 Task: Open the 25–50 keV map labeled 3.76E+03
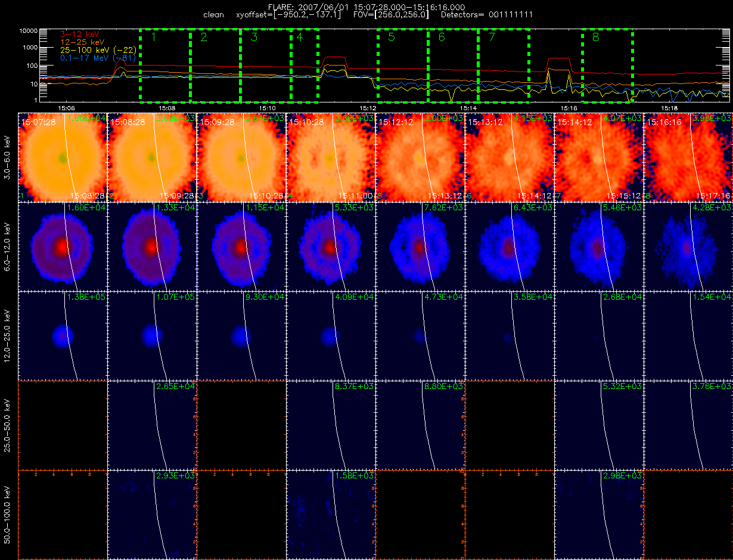(688, 425)
